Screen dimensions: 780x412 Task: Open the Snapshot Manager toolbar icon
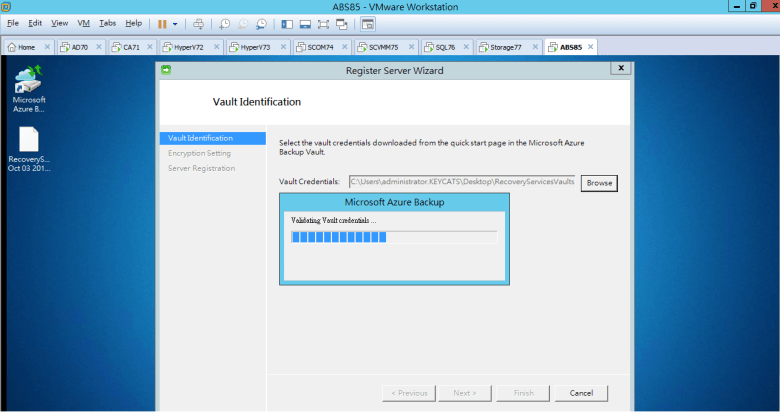point(261,23)
